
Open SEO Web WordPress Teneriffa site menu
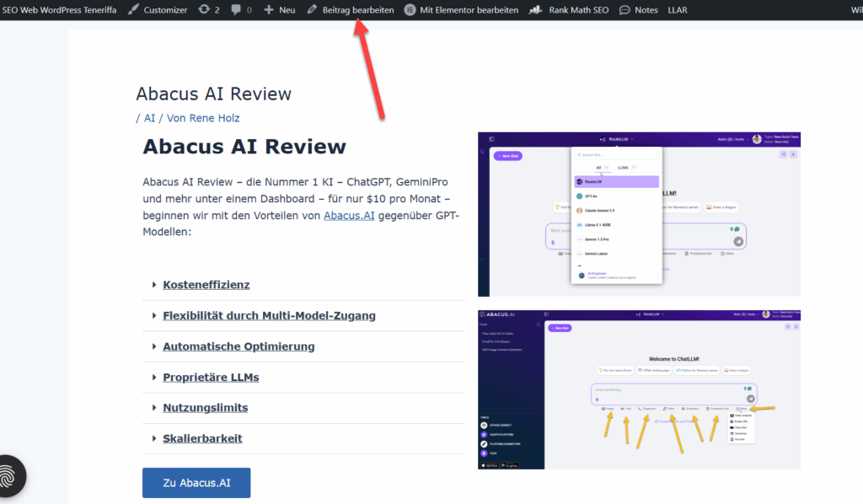(59, 10)
